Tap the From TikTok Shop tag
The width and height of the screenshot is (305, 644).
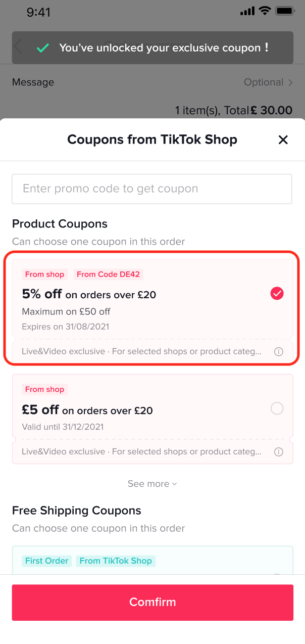[116, 561]
